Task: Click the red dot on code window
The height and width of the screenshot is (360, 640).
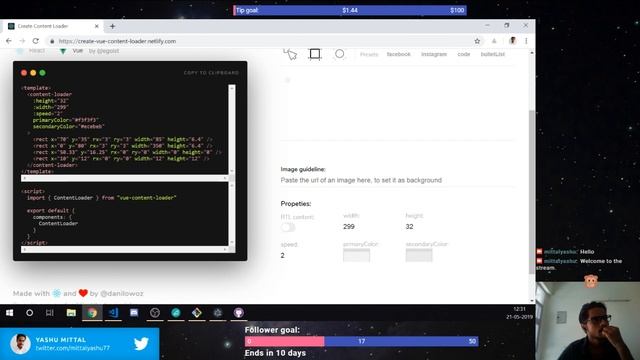Action: click(24, 73)
